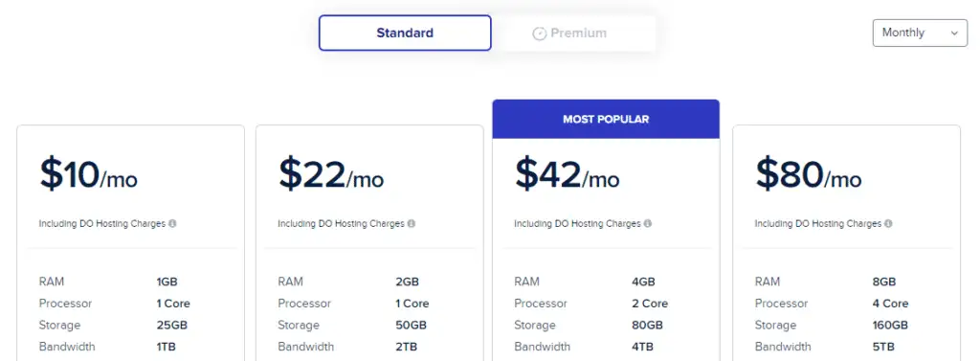Click info icon under $22/mo plan

pyautogui.click(x=412, y=223)
